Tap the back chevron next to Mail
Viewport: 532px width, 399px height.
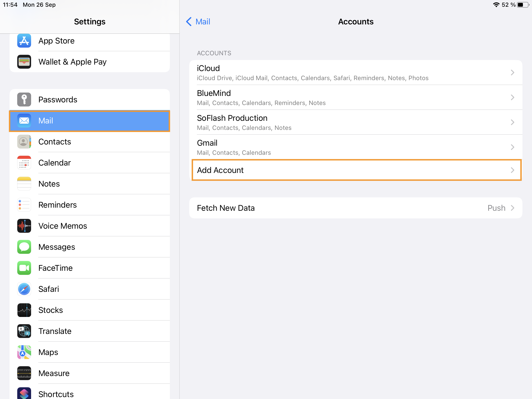(189, 22)
